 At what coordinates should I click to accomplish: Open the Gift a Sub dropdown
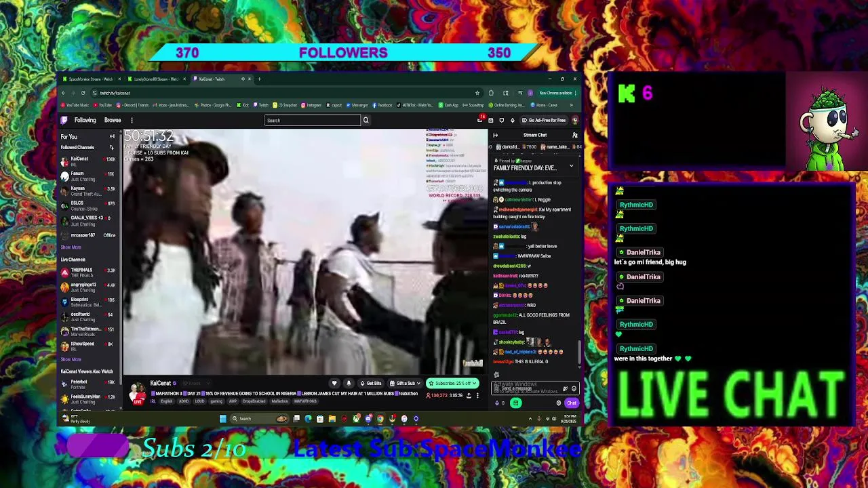pos(405,384)
